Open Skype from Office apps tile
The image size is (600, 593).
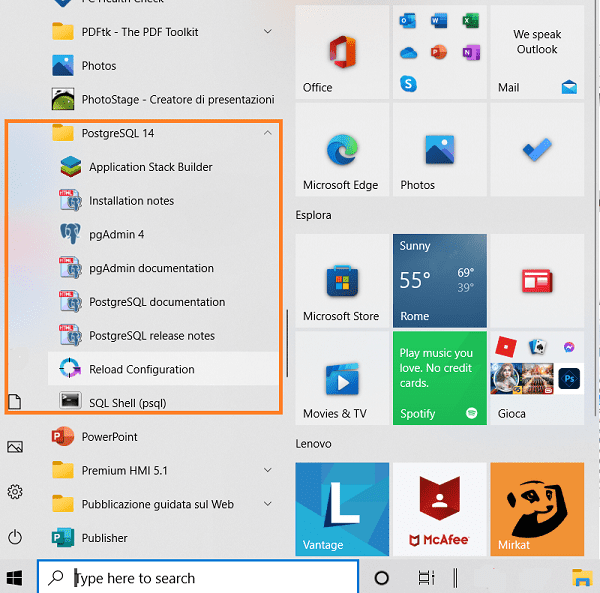[408, 83]
